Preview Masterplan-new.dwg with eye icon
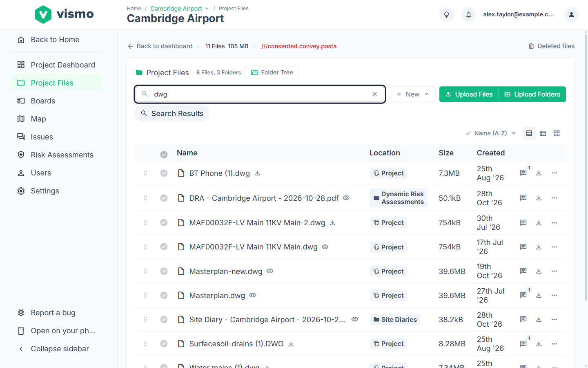Viewport: 588px width, 368px height. pos(270,271)
